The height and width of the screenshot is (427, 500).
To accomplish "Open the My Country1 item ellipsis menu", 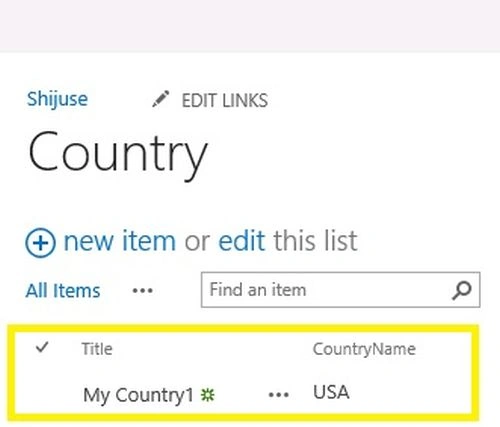I will [279, 395].
